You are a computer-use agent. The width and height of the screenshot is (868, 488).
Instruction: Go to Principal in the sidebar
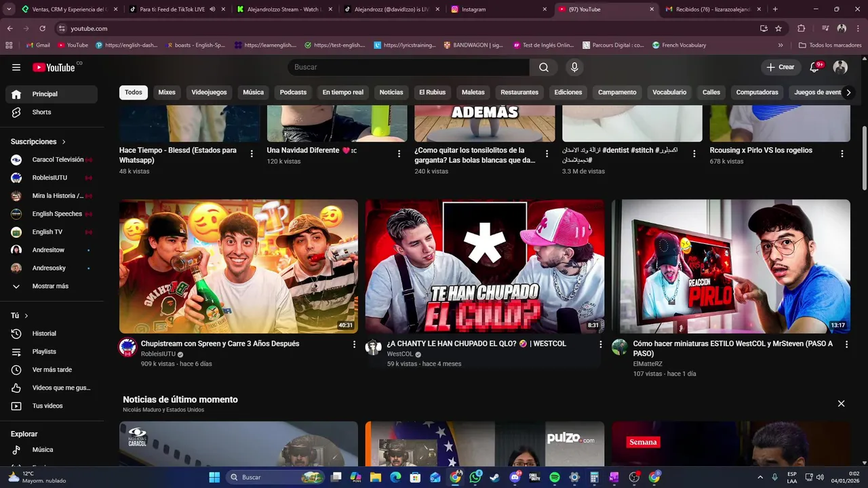point(52,94)
